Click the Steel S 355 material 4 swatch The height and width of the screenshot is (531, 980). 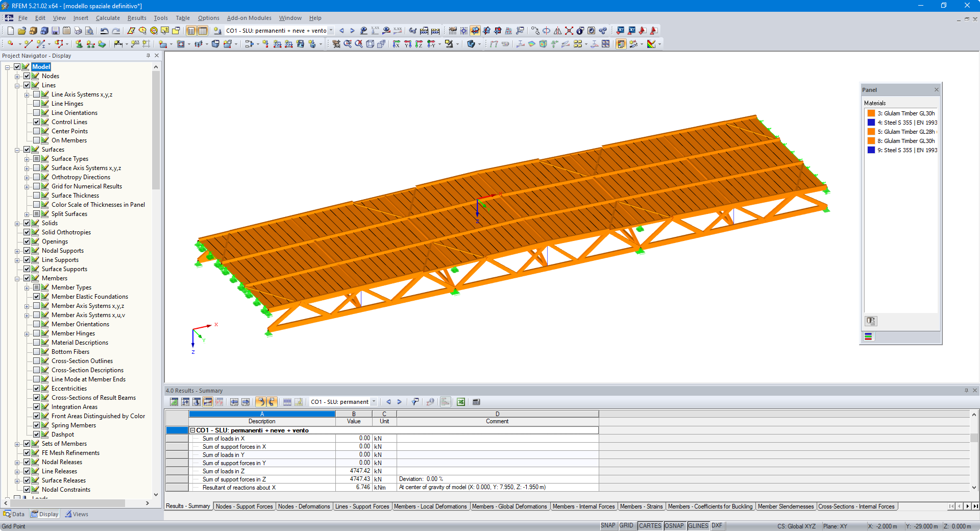871,123
